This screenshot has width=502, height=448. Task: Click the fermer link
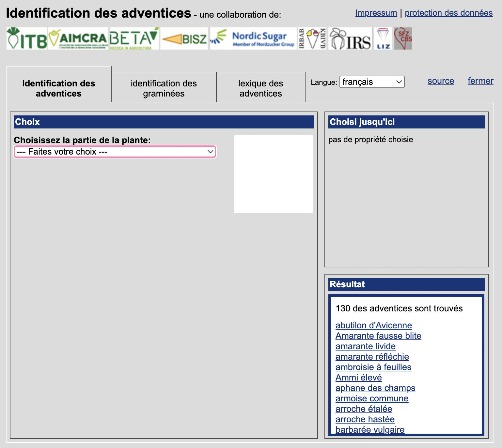pos(480,81)
